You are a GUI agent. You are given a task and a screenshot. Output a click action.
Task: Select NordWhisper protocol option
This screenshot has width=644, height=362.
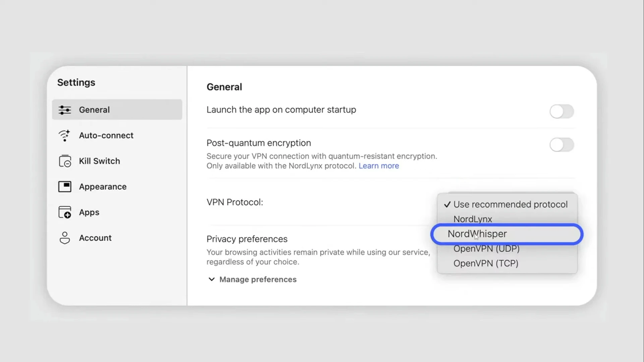click(507, 234)
